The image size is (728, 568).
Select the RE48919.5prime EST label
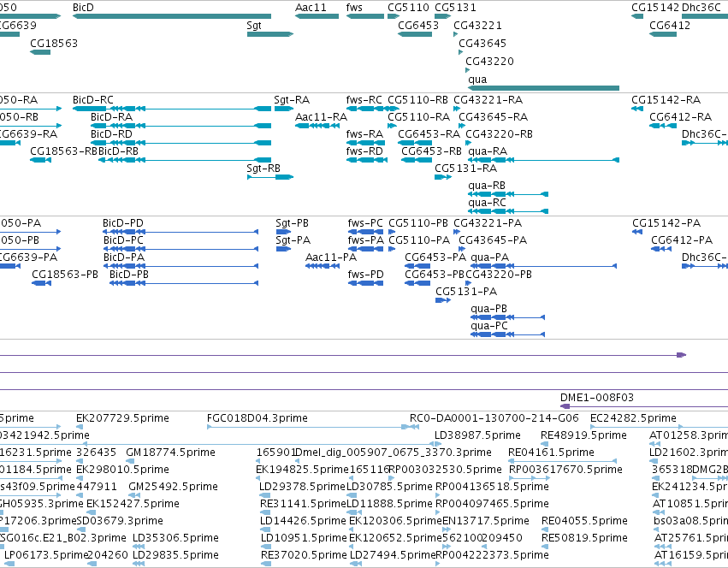[583, 435]
